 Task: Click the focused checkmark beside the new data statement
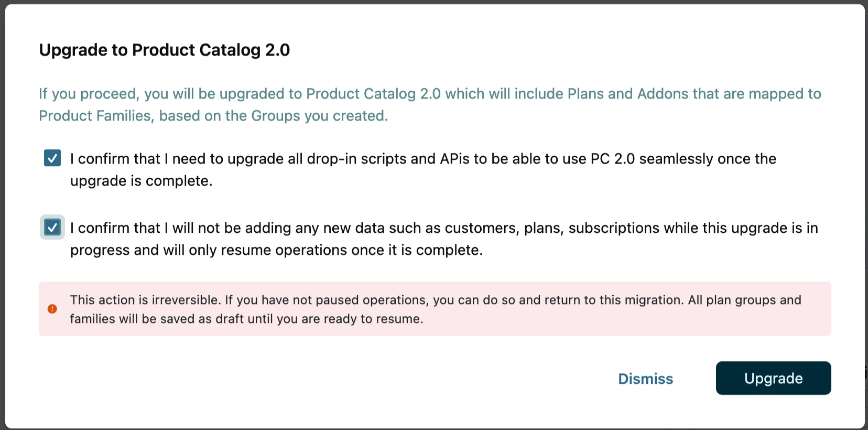point(52,227)
